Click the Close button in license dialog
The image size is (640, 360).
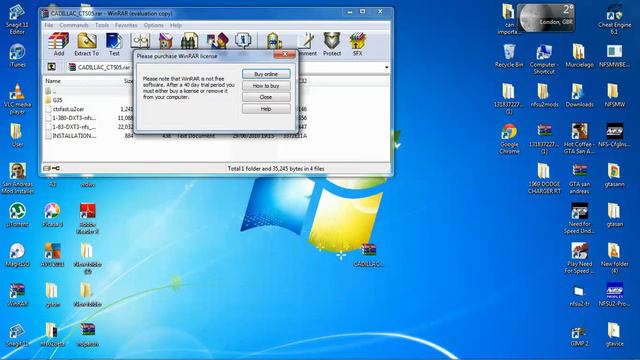[x=266, y=97]
